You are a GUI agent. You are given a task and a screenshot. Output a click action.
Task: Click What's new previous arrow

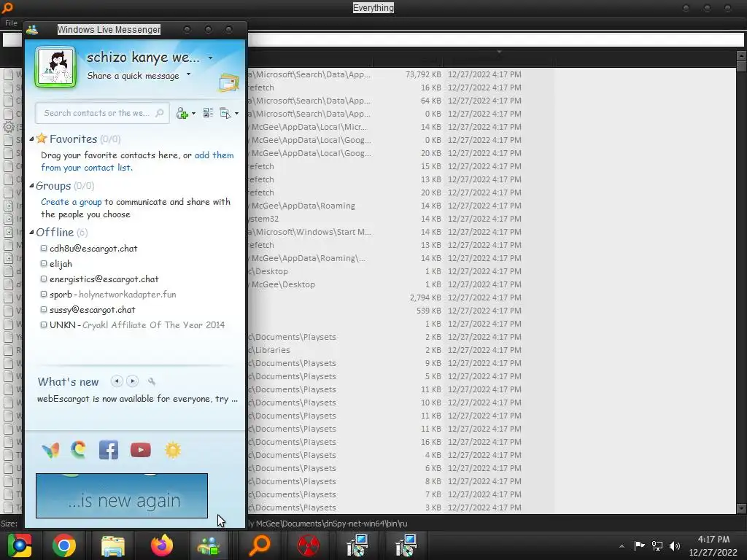(117, 381)
